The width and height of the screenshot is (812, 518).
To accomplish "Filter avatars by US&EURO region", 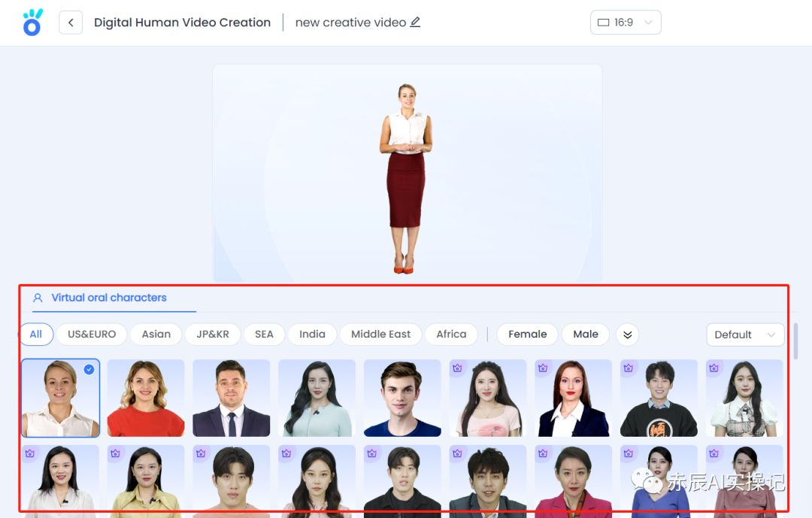I will point(92,334).
